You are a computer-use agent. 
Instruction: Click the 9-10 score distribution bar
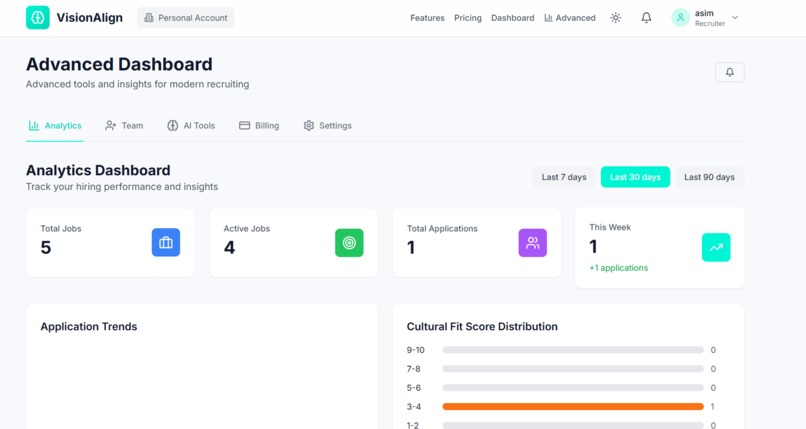573,350
